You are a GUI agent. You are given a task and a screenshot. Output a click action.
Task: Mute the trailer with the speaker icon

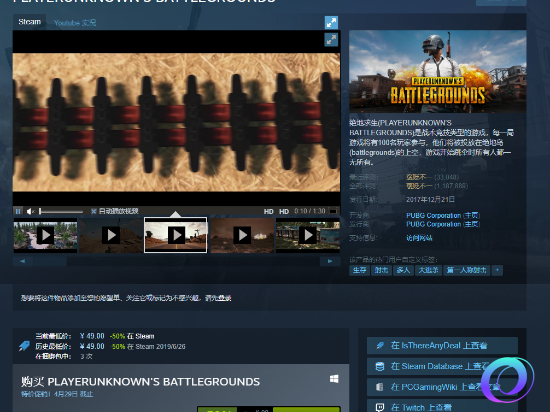tap(30, 211)
